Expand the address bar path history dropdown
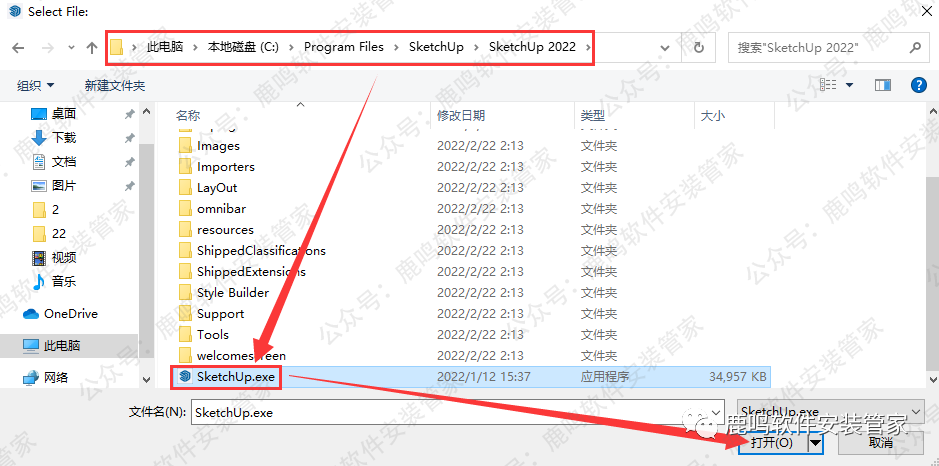The image size is (939, 466). (664, 48)
